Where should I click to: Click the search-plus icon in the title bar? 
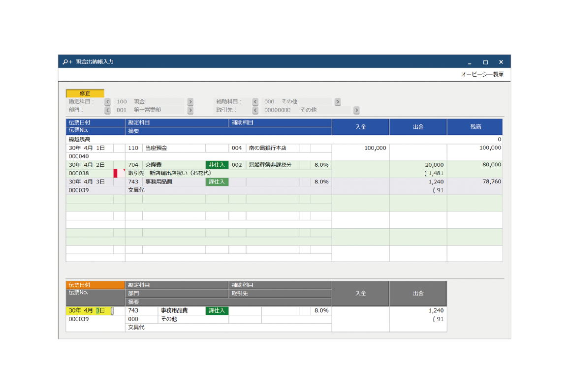[67, 62]
